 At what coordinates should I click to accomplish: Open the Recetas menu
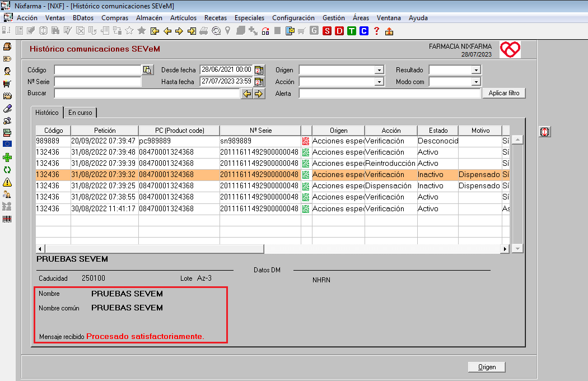click(216, 17)
